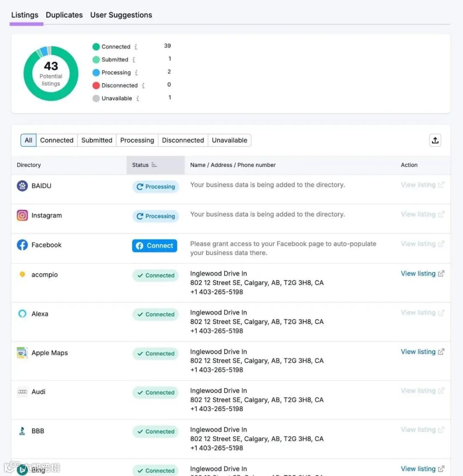Open the User Suggestions tab
This screenshot has height=476, width=463.
121,15
